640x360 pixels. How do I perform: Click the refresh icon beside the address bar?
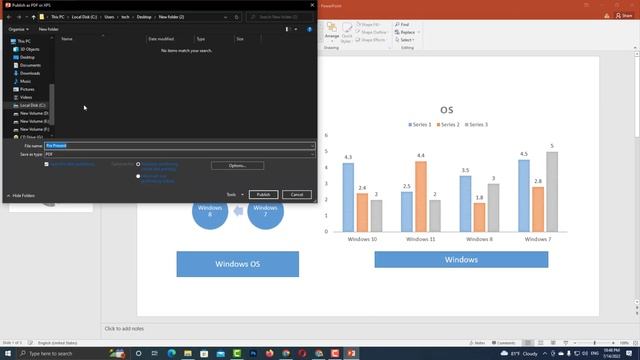(236, 17)
